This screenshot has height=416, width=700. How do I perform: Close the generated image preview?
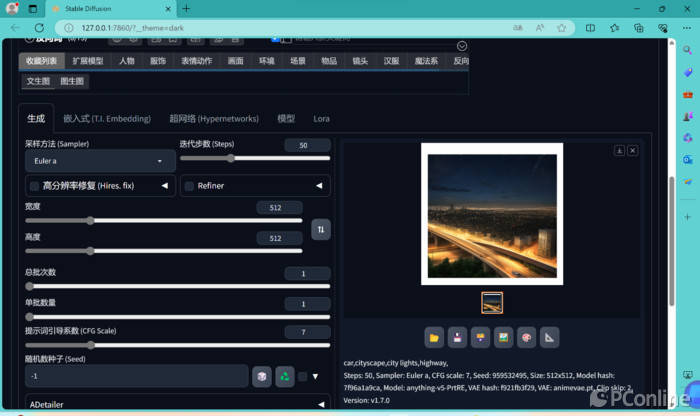(633, 151)
